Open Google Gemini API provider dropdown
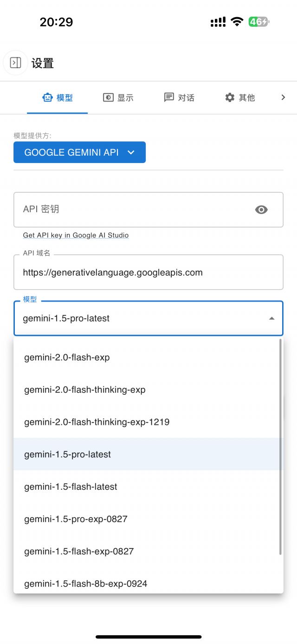 [79, 152]
